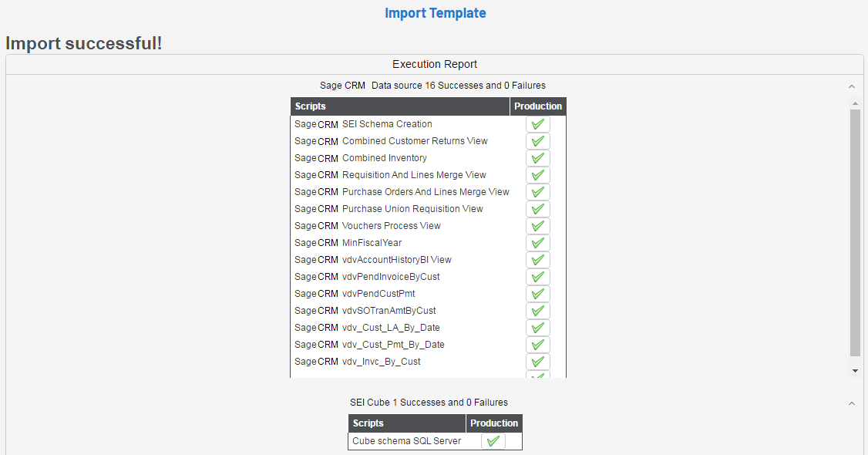Click the Combined Inventory production checkmark
868x455 pixels.
538,158
